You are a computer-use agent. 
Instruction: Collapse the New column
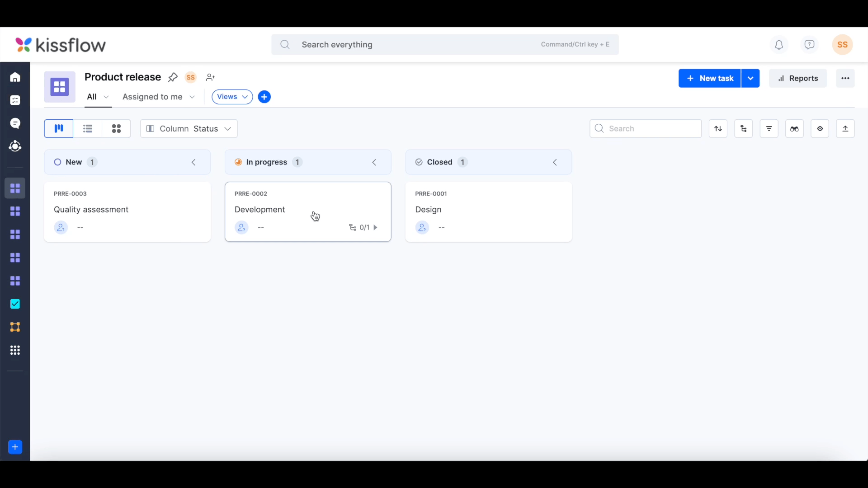pos(193,162)
